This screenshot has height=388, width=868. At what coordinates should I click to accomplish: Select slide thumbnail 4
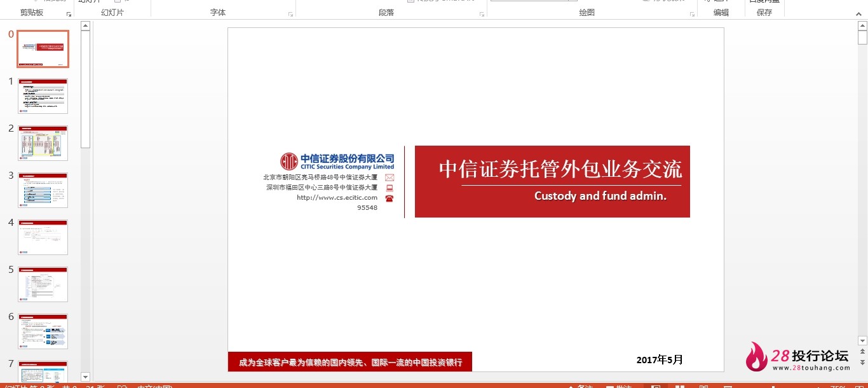43,237
